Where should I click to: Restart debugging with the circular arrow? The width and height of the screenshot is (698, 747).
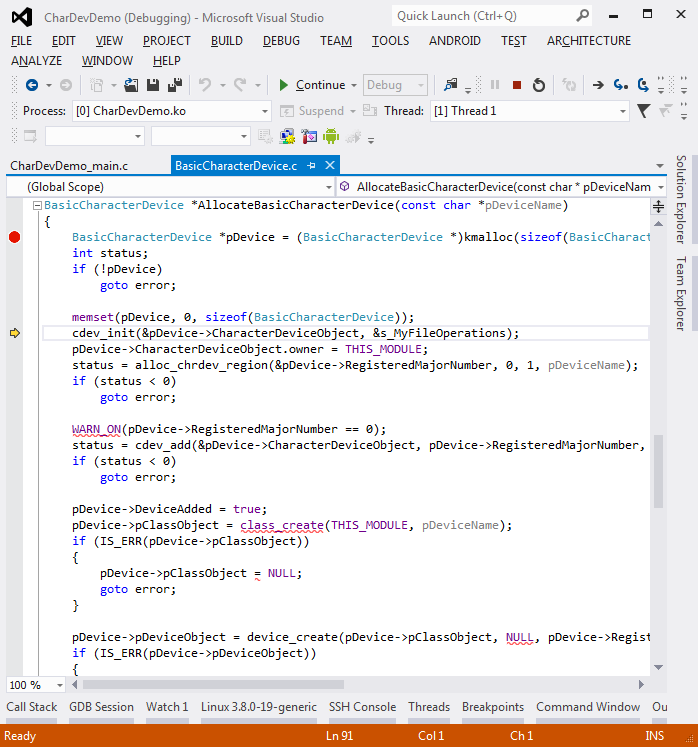tap(539, 85)
